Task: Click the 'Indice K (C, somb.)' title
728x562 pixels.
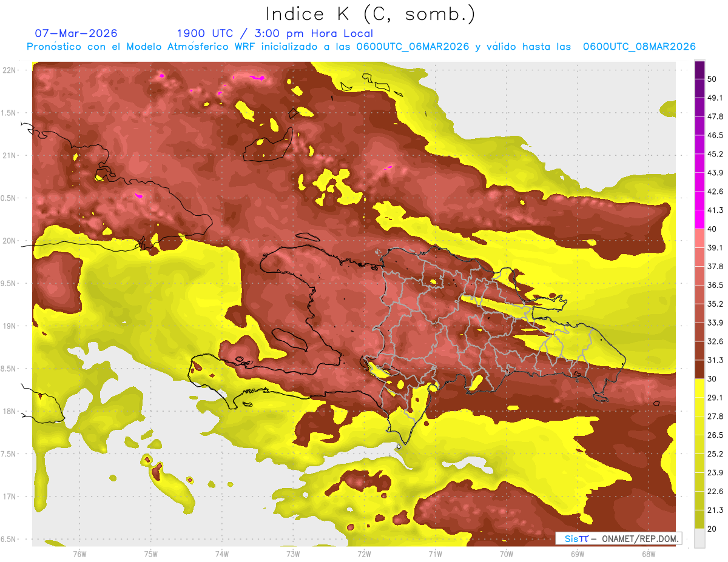Action: pyautogui.click(x=371, y=14)
